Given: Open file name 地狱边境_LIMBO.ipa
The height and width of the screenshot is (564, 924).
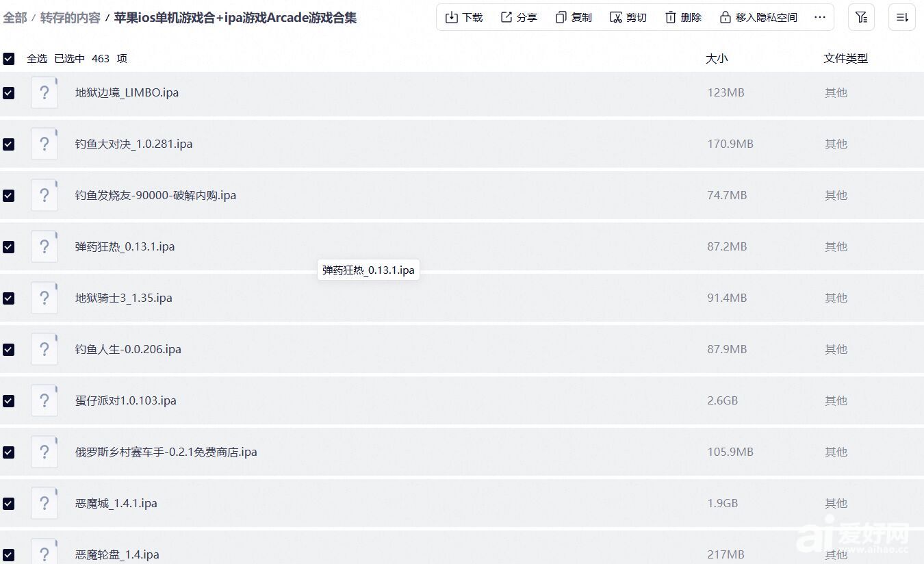Looking at the screenshot, I should (x=127, y=92).
